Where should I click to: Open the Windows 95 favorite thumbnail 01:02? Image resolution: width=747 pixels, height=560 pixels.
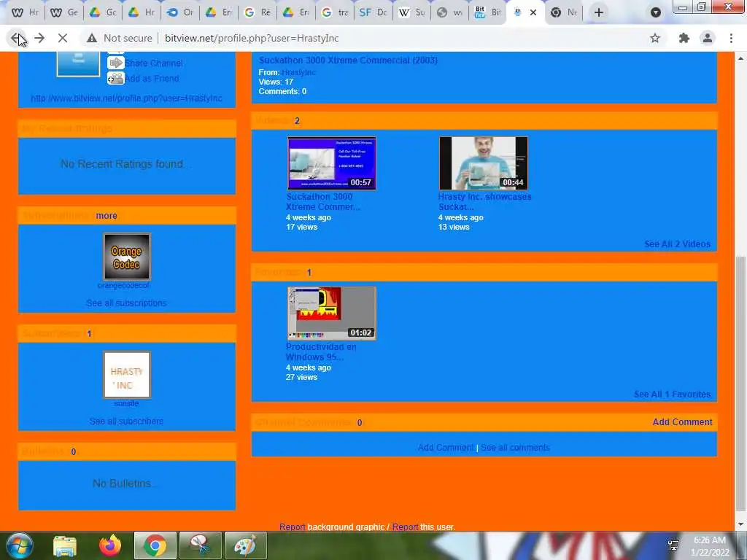tap(332, 314)
